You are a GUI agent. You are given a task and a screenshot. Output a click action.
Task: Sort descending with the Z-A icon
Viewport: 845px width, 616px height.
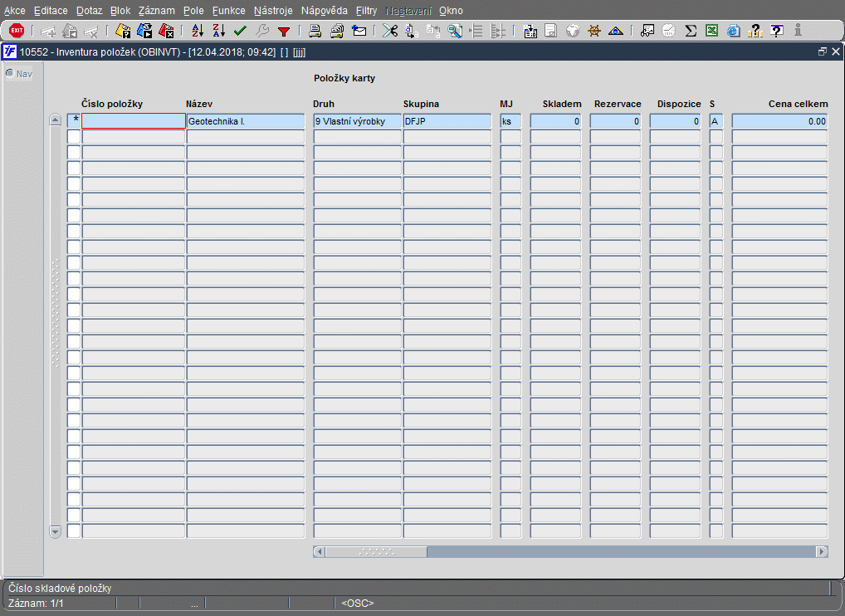click(219, 31)
